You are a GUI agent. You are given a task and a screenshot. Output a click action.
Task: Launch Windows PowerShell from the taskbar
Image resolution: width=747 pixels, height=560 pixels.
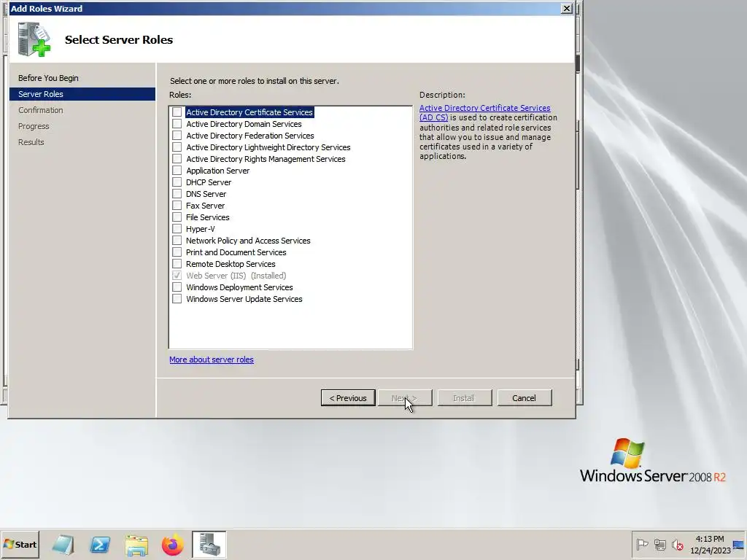(100, 545)
